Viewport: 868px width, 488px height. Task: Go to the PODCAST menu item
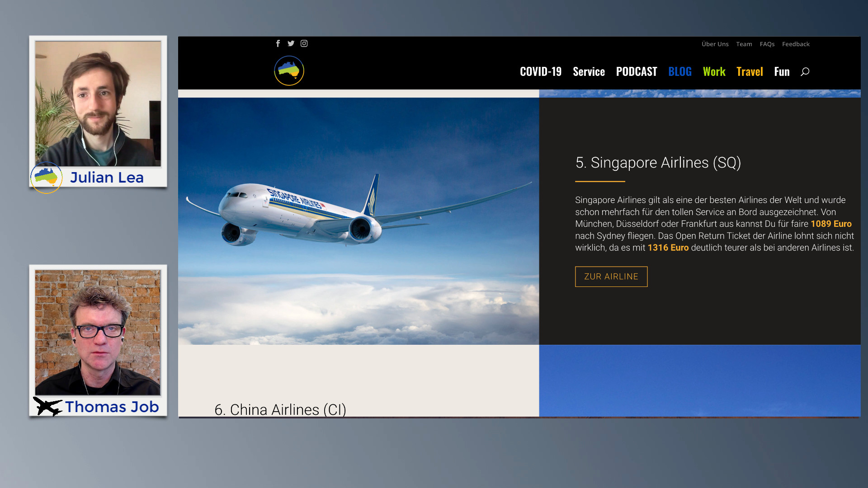coord(637,71)
